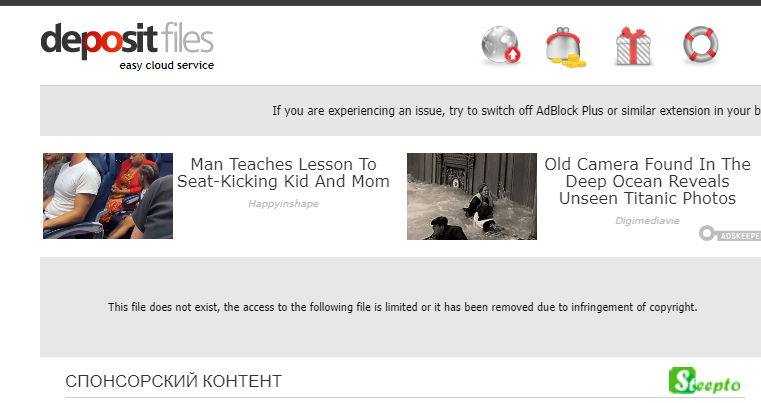Click the ADSKEEPER text label
The image size is (761, 403).
[x=741, y=235]
